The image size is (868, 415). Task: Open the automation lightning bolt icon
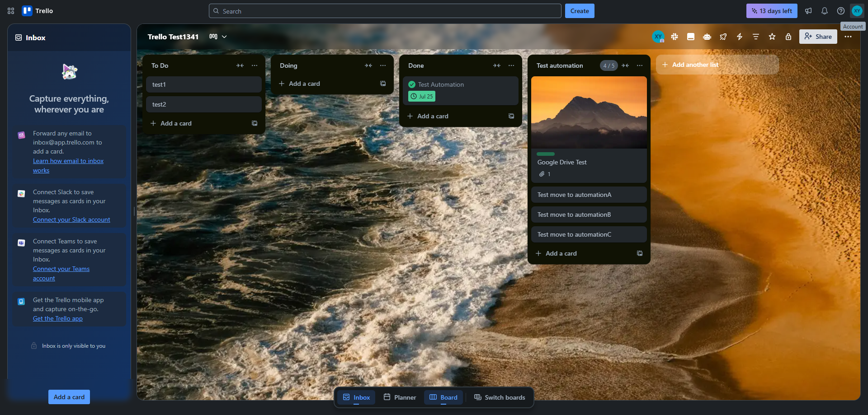(740, 37)
